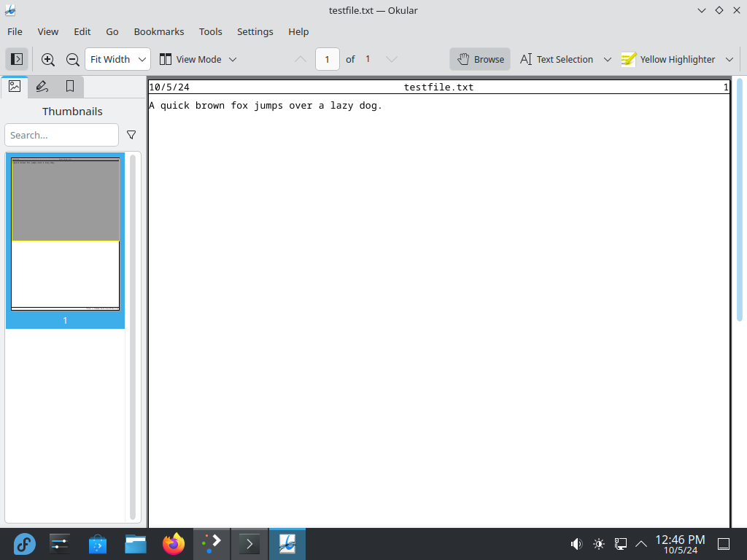747x560 pixels.
Task: Open the Edit menu
Action: [x=82, y=31]
